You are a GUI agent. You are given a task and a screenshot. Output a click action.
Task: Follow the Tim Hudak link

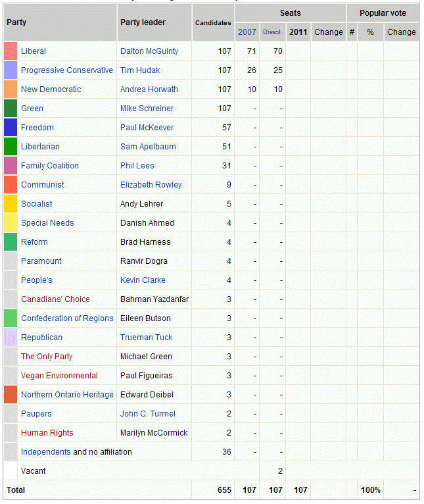click(x=140, y=70)
